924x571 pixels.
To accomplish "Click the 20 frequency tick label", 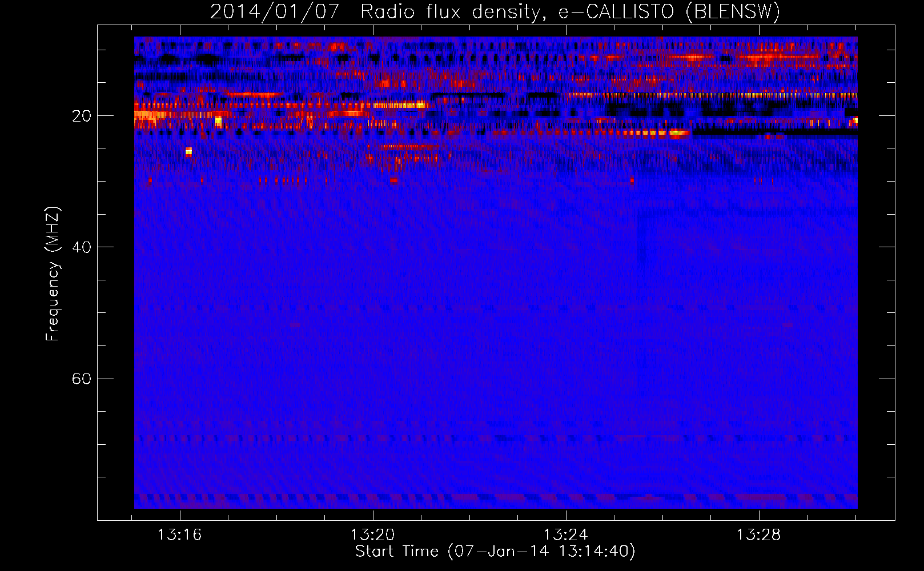I will [x=81, y=116].
